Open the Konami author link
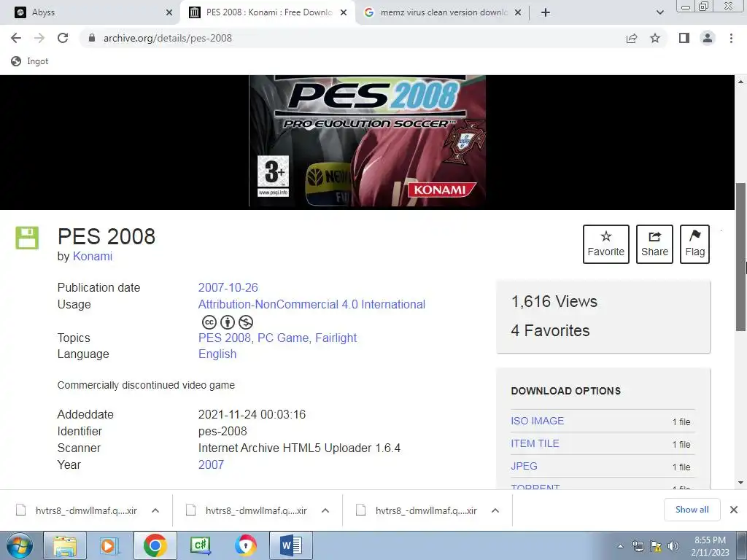Viewport: 747px width, 560px height. [x=93, y=256]
